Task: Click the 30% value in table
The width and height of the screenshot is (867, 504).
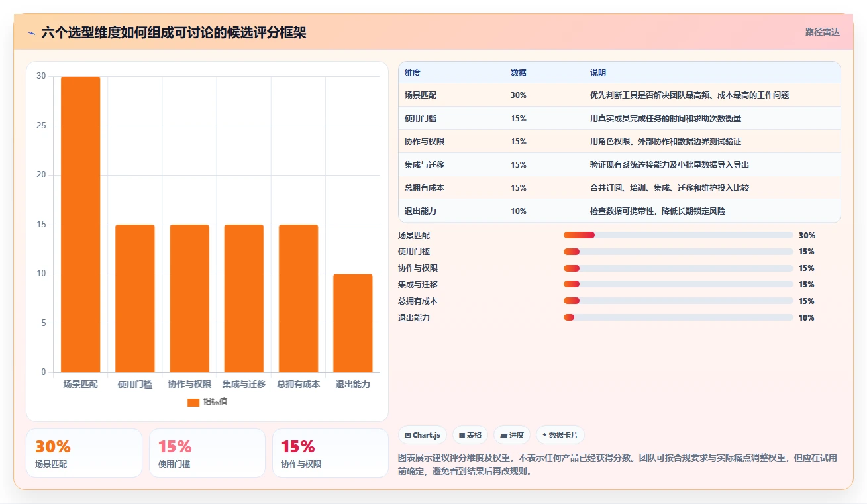Action: (519, 95)
